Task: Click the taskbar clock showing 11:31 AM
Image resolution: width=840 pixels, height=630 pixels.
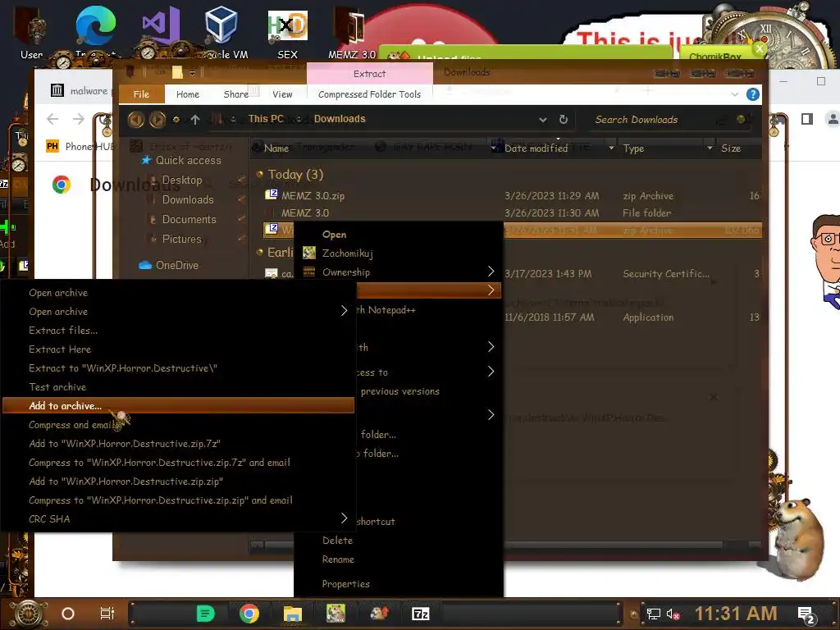Action: point(736,614)
